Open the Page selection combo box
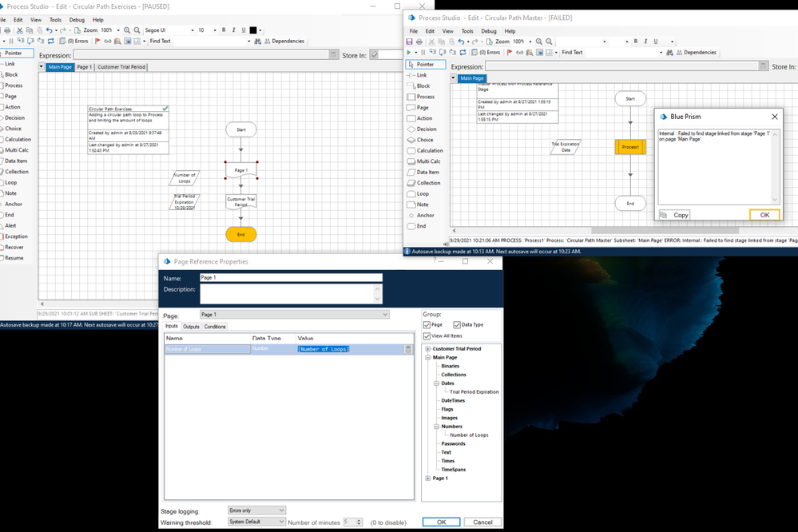Viewport: 798px width, 532px height. point(293,315)
